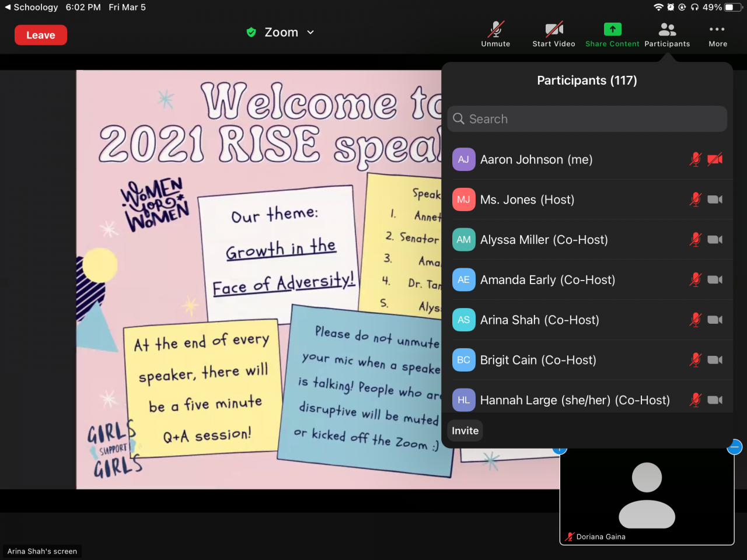Viewport: 747px width, 560px height.
Task: Select Amanda Early's AE avatar
Action: click(x=463, y=280)
